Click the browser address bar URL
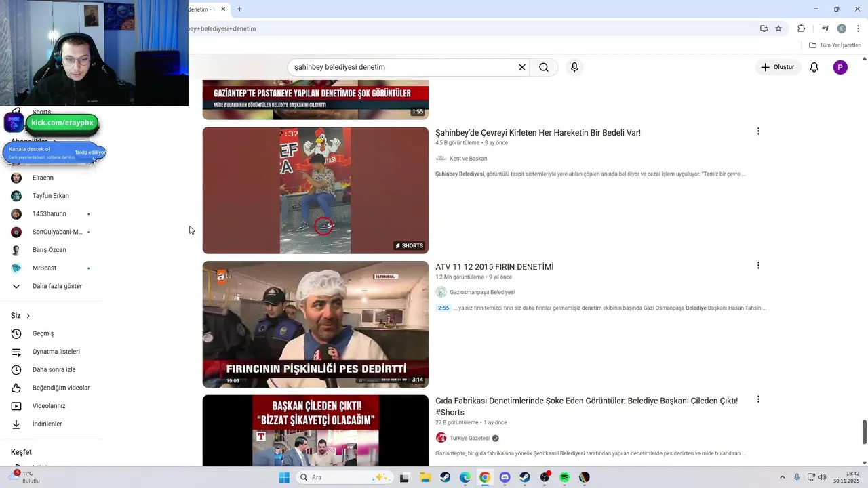This screenshot has height=488, width=868. [222, 28]
